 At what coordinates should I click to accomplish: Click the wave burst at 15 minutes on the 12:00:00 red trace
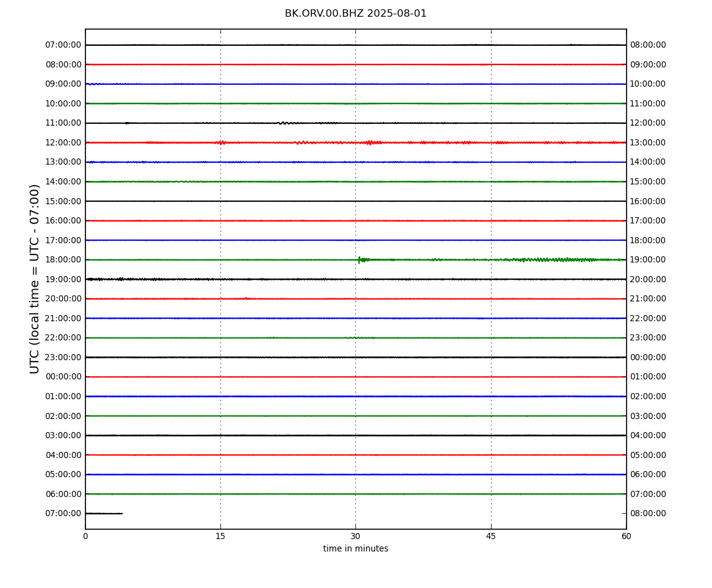point(220,142)
